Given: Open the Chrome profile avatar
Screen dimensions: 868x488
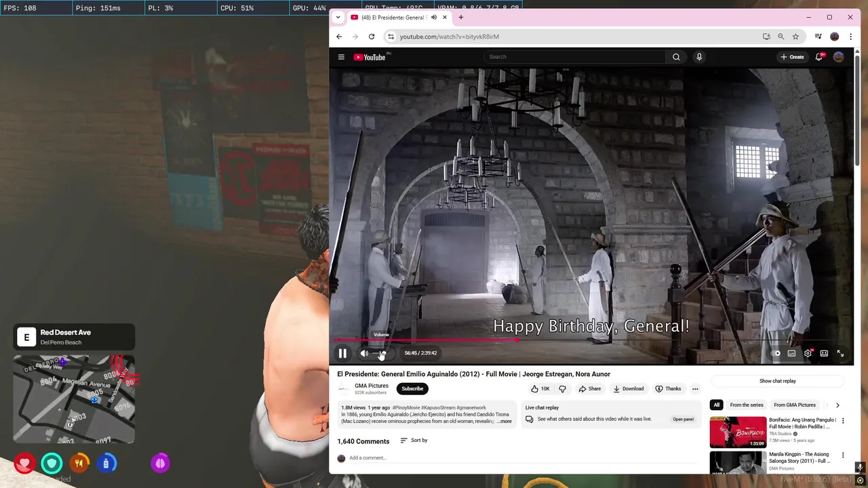Looking at the screenshot, I should (835, 37).
